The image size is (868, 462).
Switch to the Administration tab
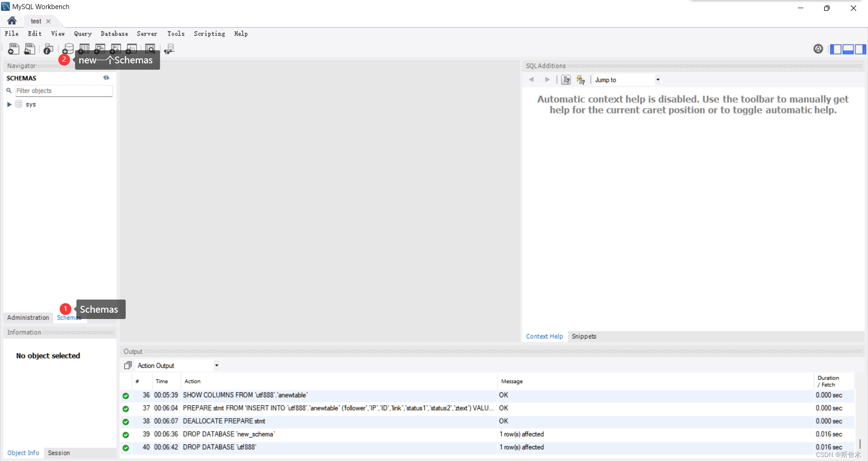point(28,318)
